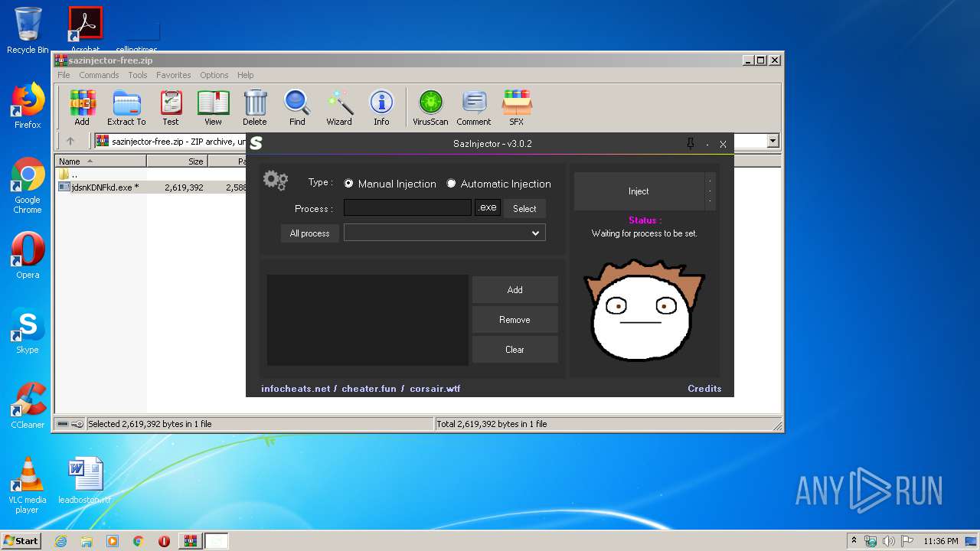Open Google Chrome desktop shortcut
This screenshot has width=980, height=551.
28,186
